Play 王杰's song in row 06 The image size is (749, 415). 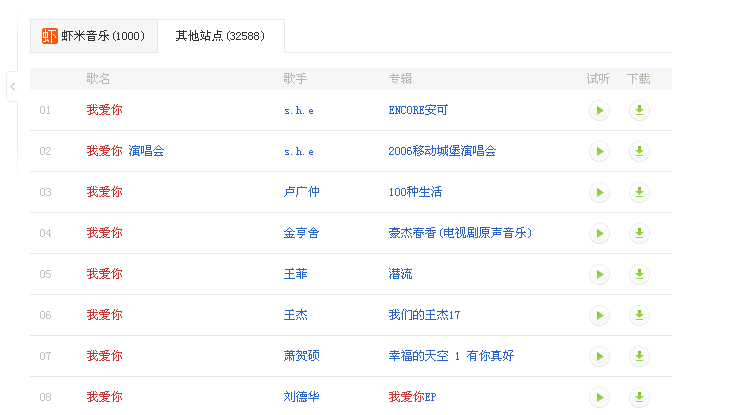[x=599, y=316]
